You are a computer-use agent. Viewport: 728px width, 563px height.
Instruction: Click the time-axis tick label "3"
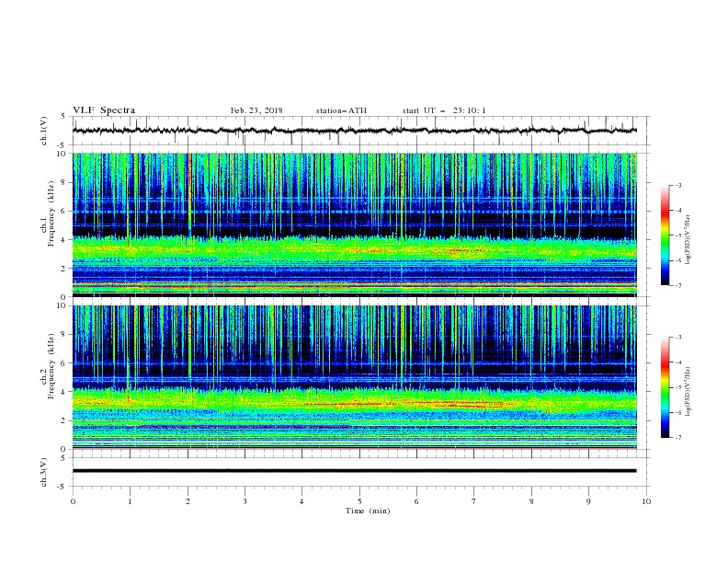[245, 501]
